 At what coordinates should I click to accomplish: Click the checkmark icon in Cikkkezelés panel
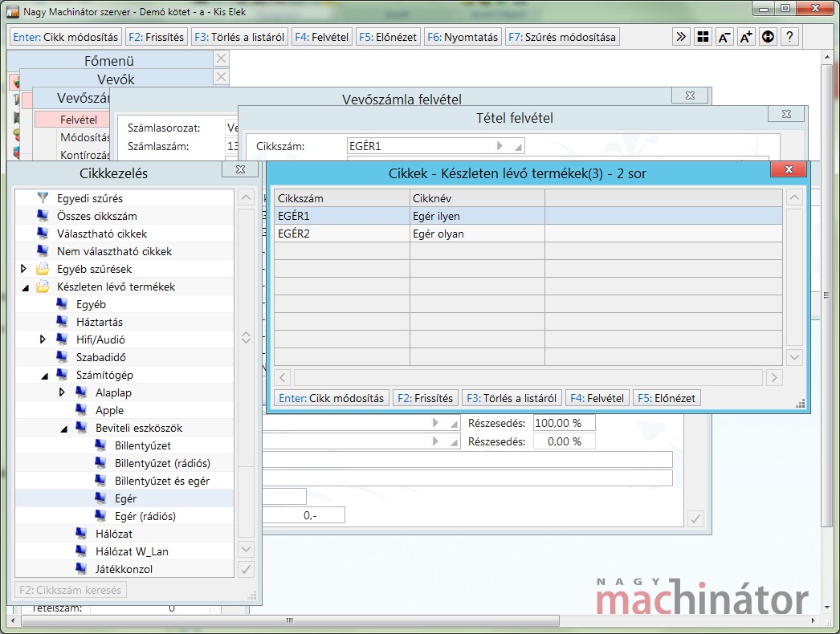tap(247, 569)
